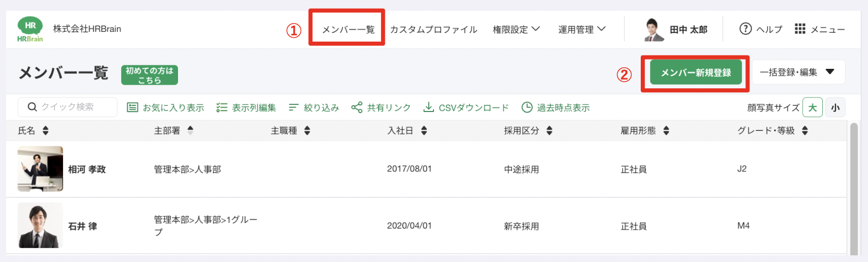This screenshot has height=262, width=868.
Task: Open the help question mark icon
Action: pyautogui.click(x=745, y=29)
